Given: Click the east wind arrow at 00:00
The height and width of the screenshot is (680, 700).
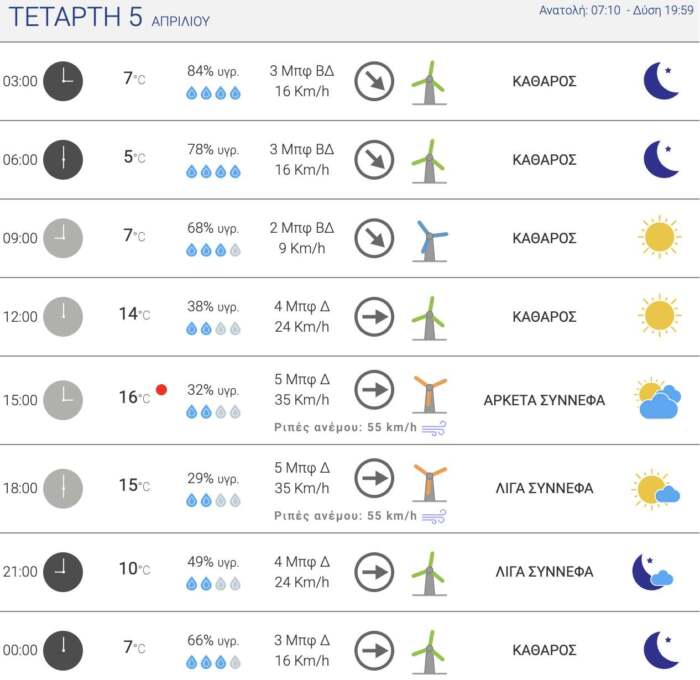Looking at the screenshot, I should pyautogui.click(x=374, y=650).
